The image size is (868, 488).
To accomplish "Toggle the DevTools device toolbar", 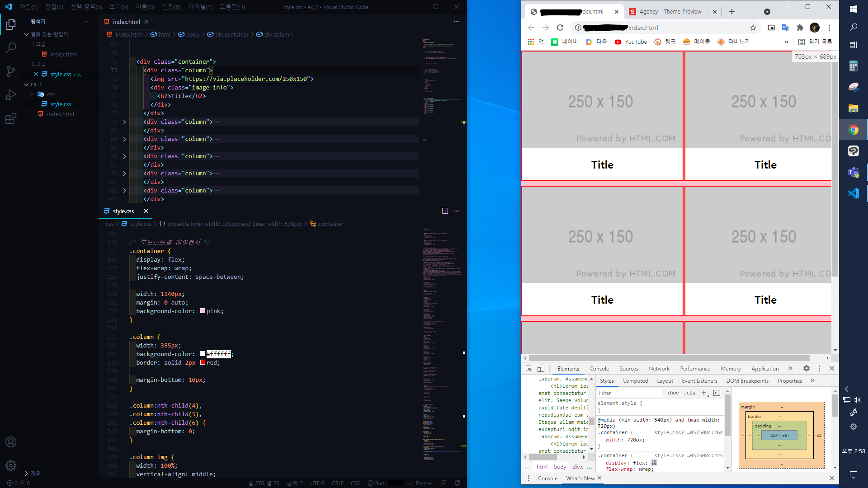I will coord(541,368).
